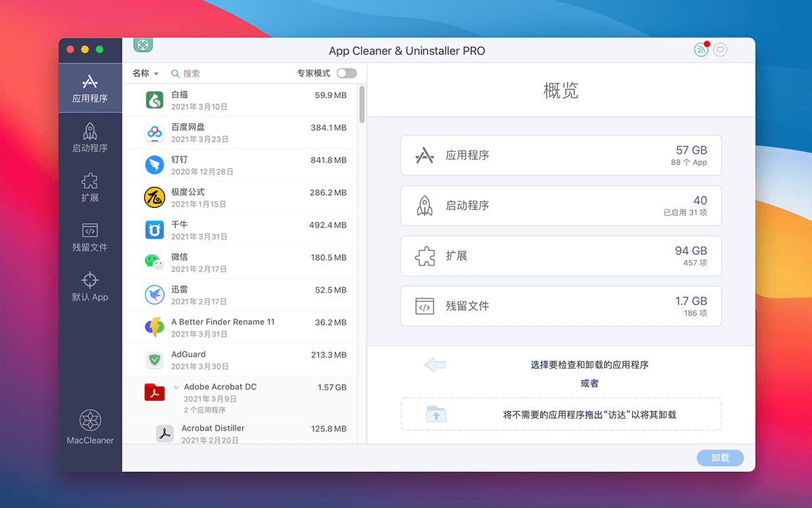Click the app list scrollbar
The image size is (812, 508).
pos(362,105)
